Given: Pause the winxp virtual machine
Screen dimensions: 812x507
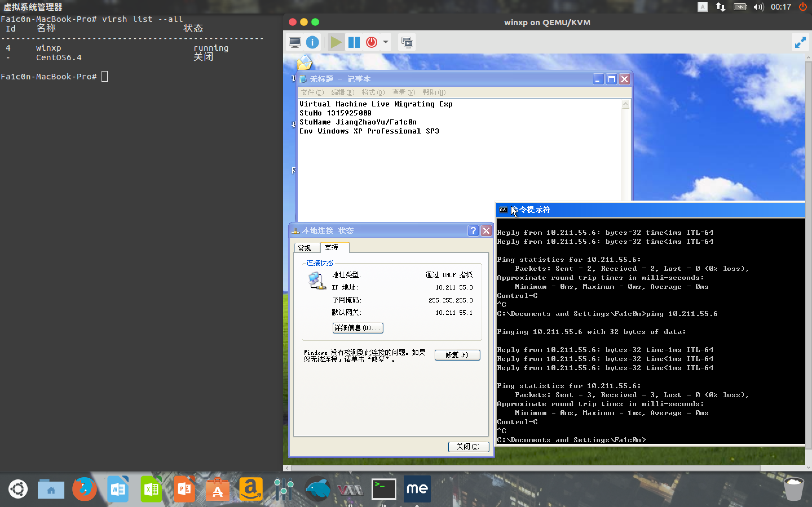Looking at the screenshot, I should coord(354,42).
